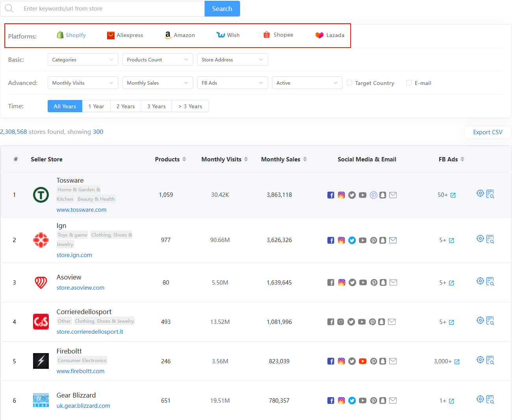Choose the > 3 Years time filter
Image resolution: width=512 pixels, height=420 pixels.
click(x=190, y=106)
